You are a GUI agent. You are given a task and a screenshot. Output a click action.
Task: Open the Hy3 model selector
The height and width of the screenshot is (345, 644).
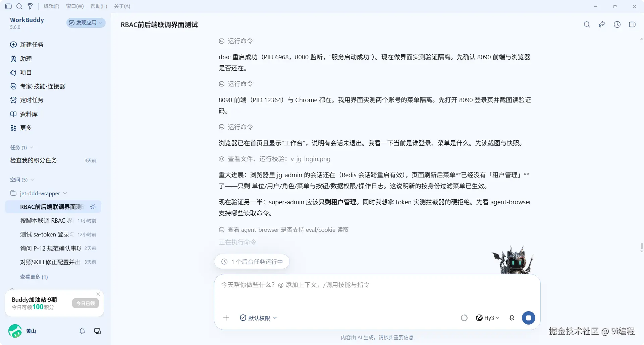488,318
